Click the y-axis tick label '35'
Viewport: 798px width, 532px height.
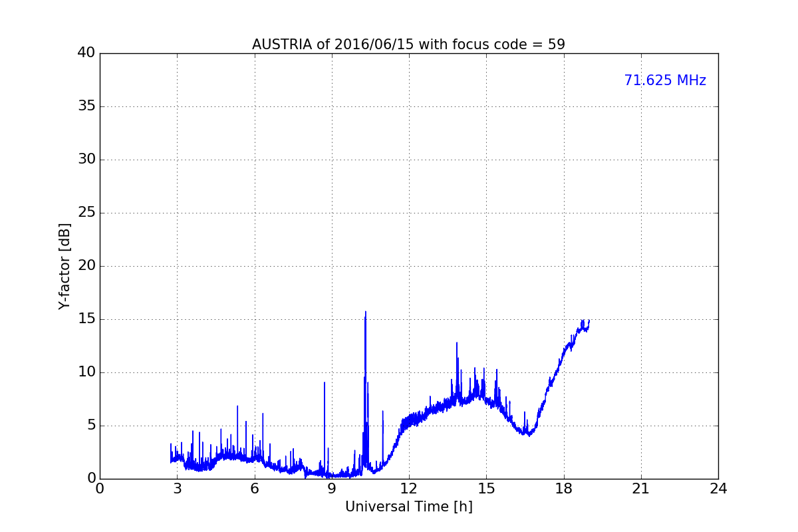(86, 106)
